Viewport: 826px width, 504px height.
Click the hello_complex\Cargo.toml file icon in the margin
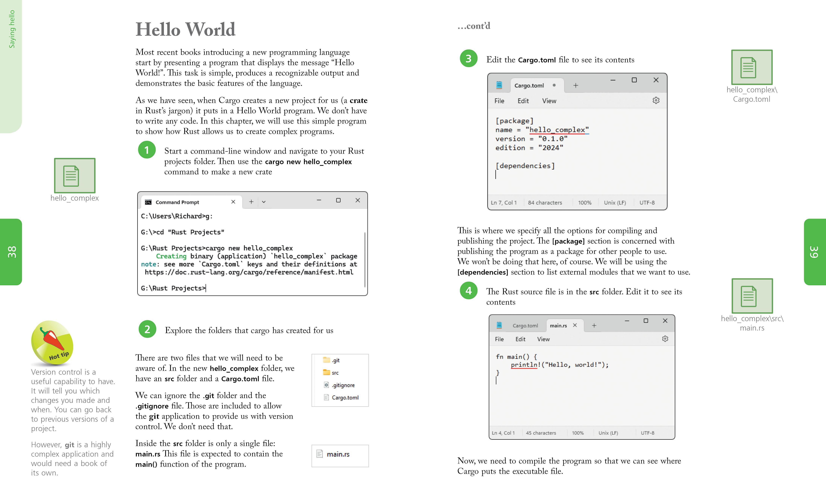click(x=752, y=67)
